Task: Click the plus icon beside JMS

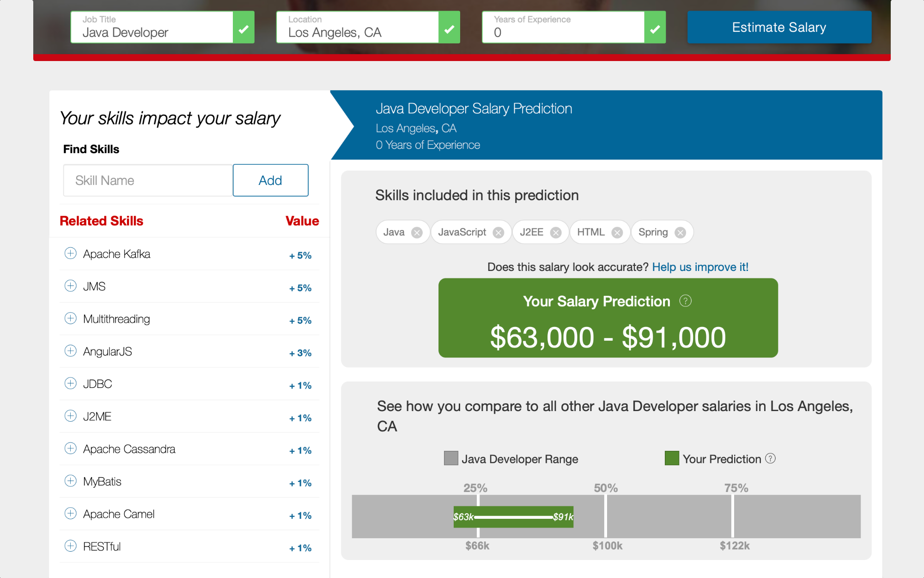Action: pos(70,286)
